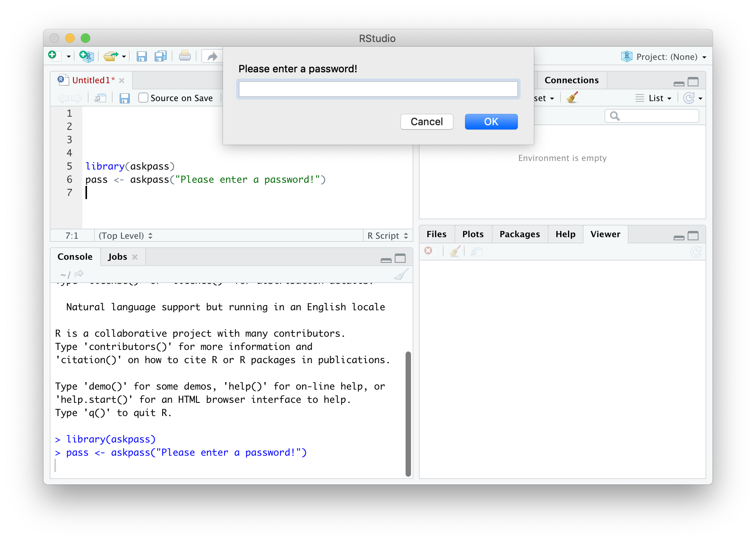This screenshot has width=756, height=542.
Task: View the current working directory arrow icon
Action: click(x=79, y=274)
